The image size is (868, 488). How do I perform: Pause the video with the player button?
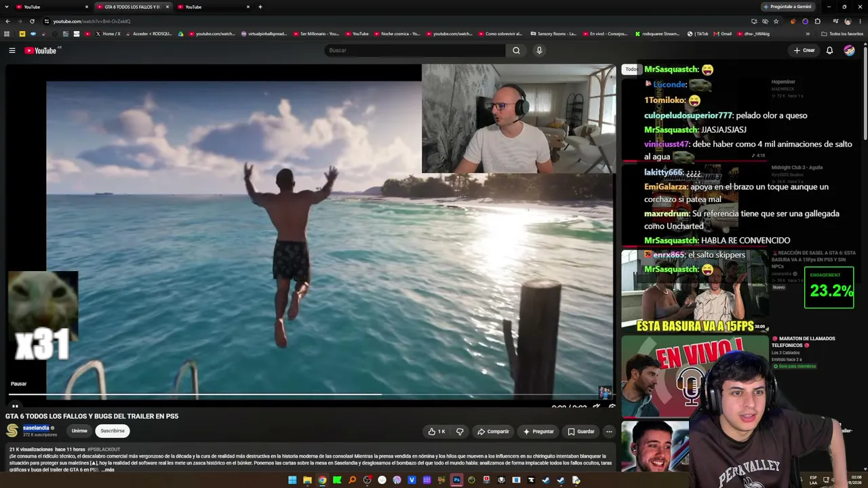click(x=15, y=407)
